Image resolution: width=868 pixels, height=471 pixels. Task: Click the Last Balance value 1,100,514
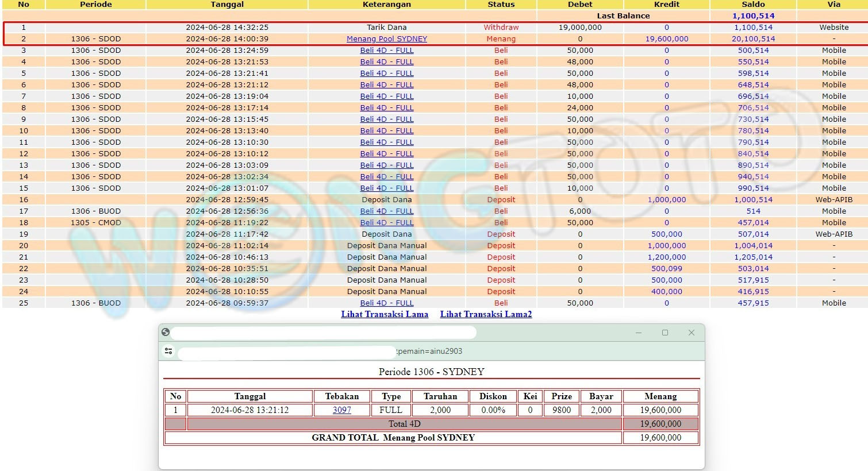753,16
